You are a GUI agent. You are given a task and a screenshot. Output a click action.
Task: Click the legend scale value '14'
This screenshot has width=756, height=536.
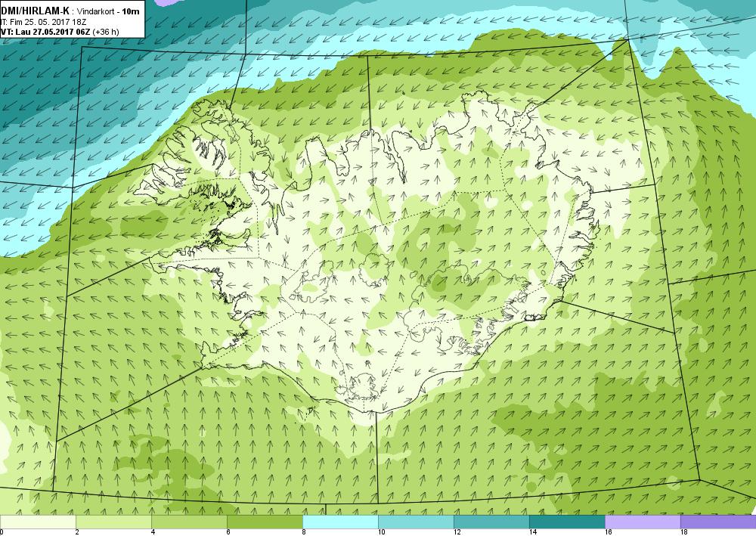point(533,532)
